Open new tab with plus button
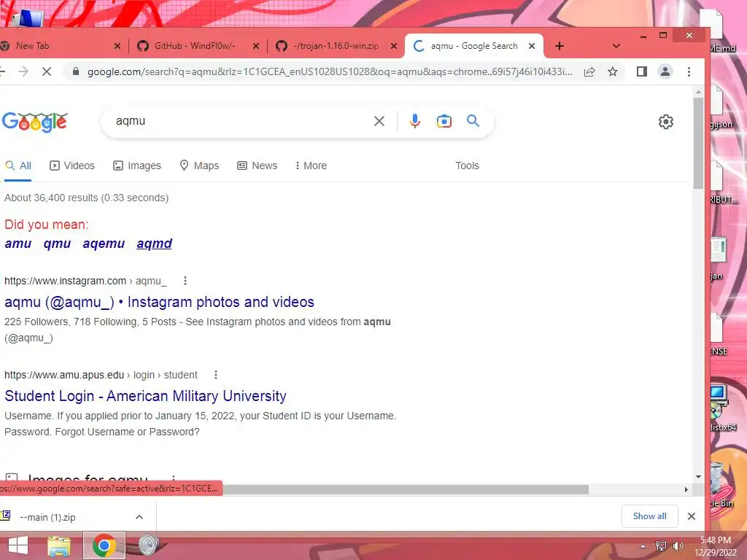 pyautogui.click(x=560, y=46)
